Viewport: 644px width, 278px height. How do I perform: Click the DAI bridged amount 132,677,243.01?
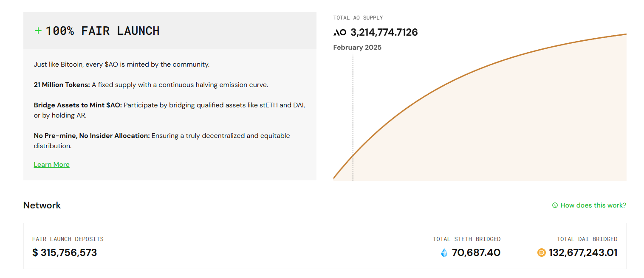pyautogui.click(x=583, y=253)
